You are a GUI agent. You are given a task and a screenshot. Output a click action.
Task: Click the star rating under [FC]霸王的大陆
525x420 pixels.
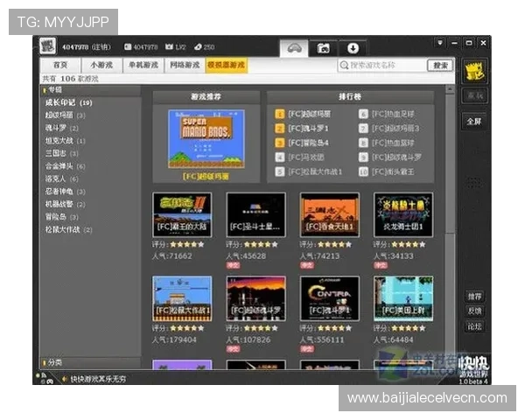[187, 244]
